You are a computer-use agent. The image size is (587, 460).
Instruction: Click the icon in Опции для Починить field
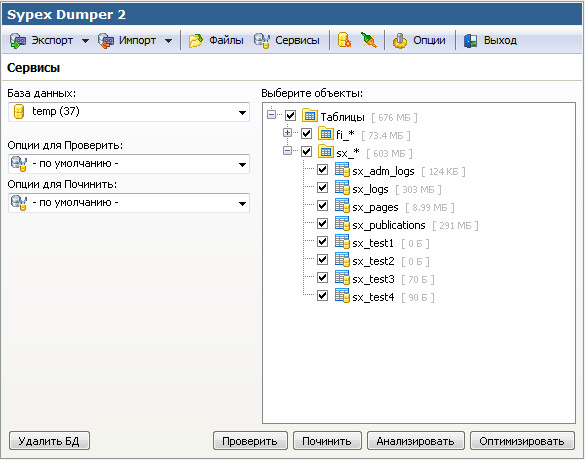19,203
